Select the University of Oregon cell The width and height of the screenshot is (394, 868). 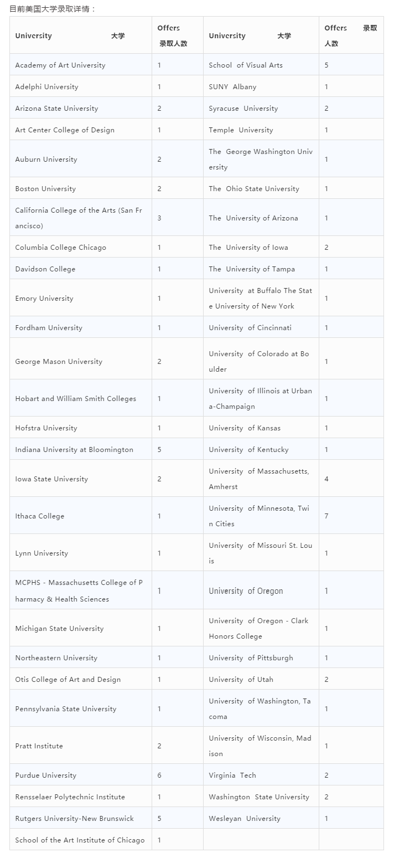(x=261, y=590)
